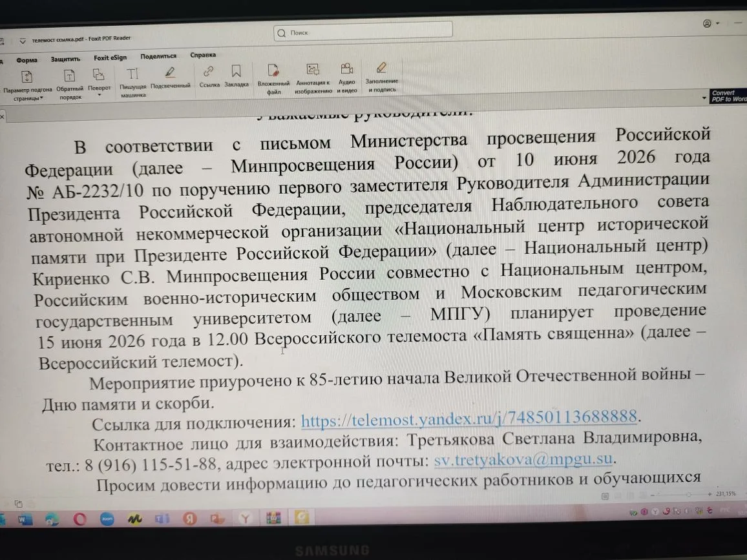The width and height of the screenshot is (747, 560).
Task: Follow the telemost.yandex.ru hyperlink
Action: (x=468, y=418)
